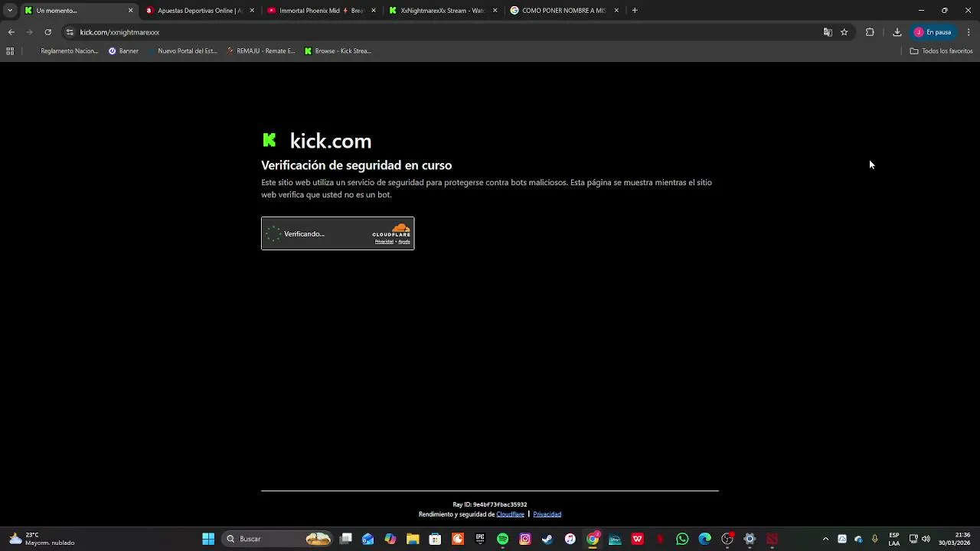Screen dimensions: 980x551
Task: Open the 'Nuevo Portal del Est...' bookmark
Action: point(181,51)
